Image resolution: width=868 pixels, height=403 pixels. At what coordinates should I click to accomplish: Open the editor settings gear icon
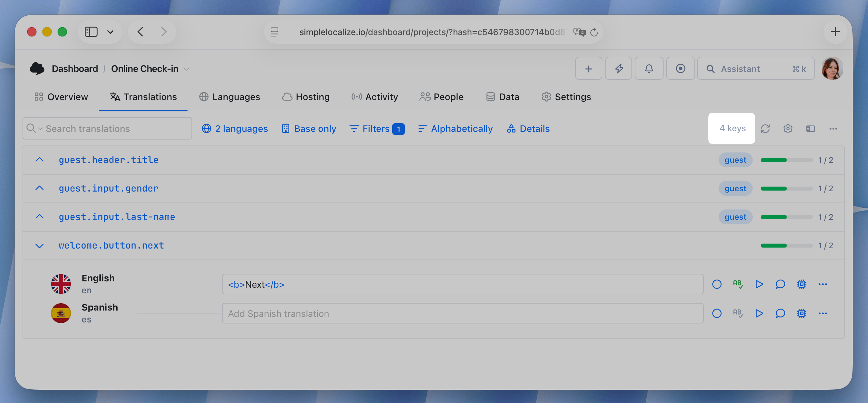[788, 128]
